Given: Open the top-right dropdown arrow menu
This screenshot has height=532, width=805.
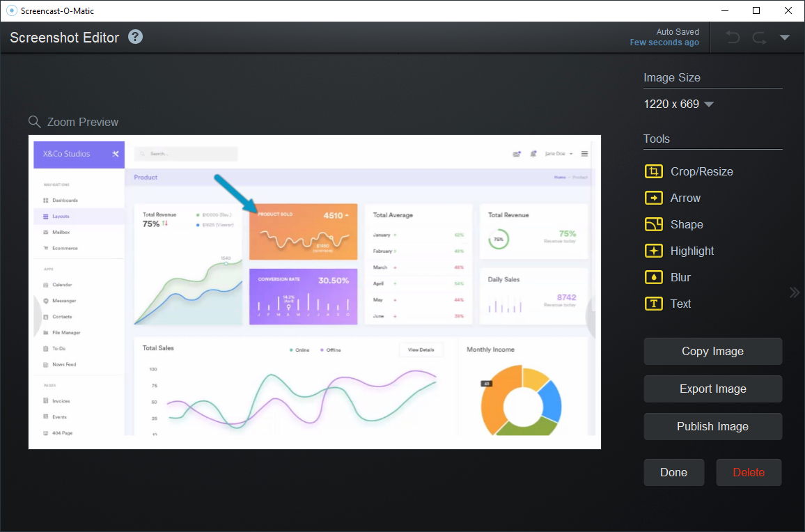Looking at the screenshot, I should coord(785,38).
